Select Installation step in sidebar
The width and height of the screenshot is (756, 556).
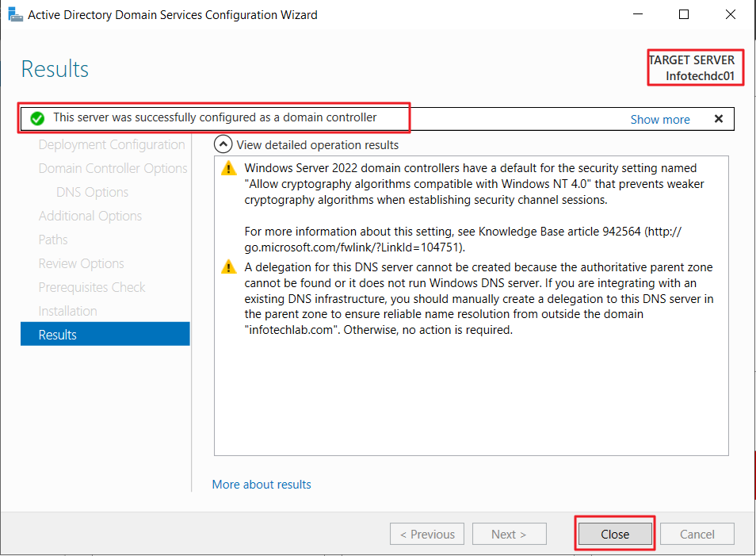pyautogui.click(x=67, y=311)
